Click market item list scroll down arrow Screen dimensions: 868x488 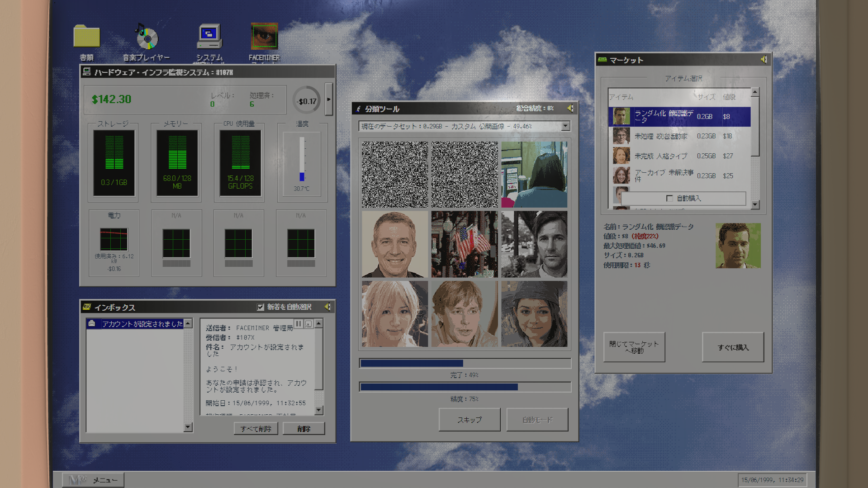pos(755,204)
